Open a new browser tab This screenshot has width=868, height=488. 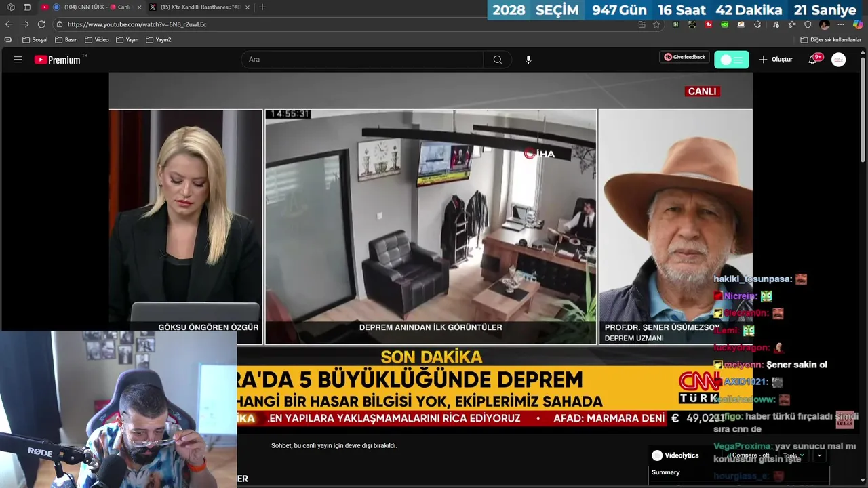pyautogui.click(x=262, y=7)
